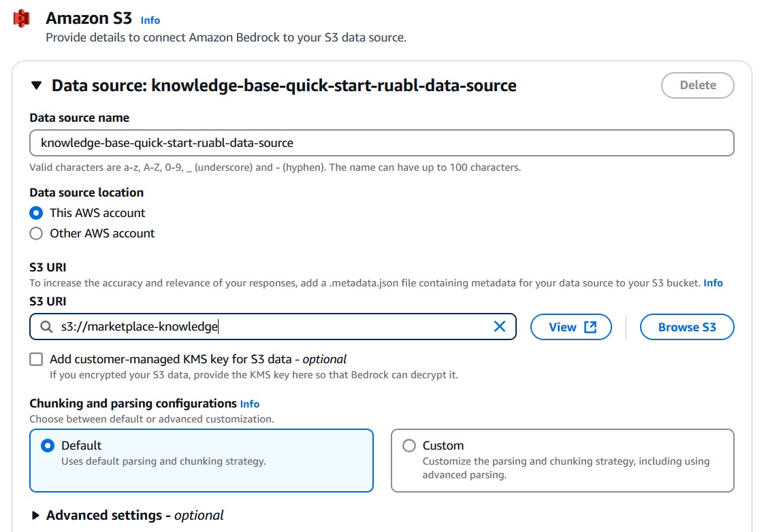Click the Data source heading text
Screen dimensions: 768x532
pos(284,86)
